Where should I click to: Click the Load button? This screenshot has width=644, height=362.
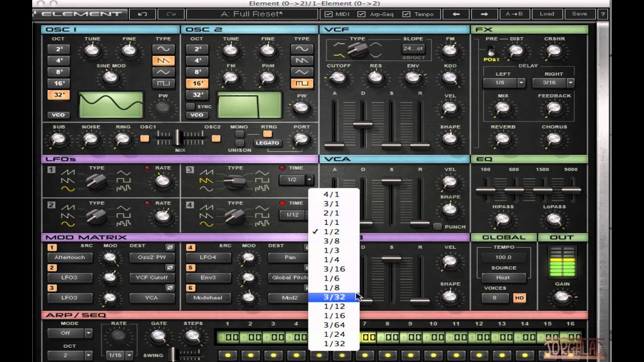click(547, 14)
